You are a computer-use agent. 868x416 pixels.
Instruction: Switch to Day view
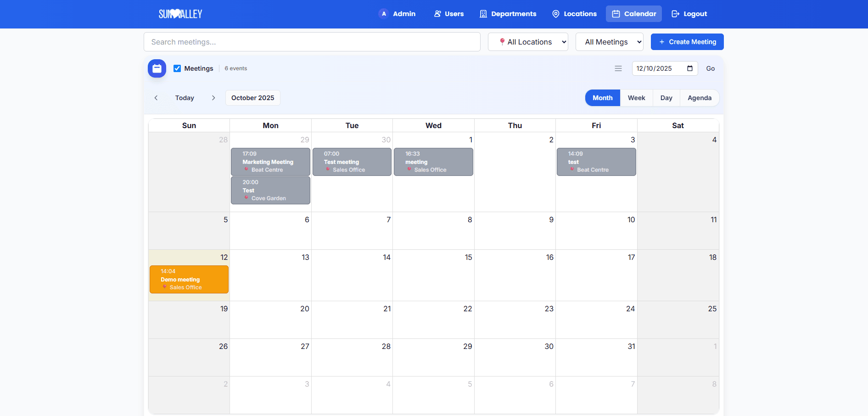click(666, 98)
